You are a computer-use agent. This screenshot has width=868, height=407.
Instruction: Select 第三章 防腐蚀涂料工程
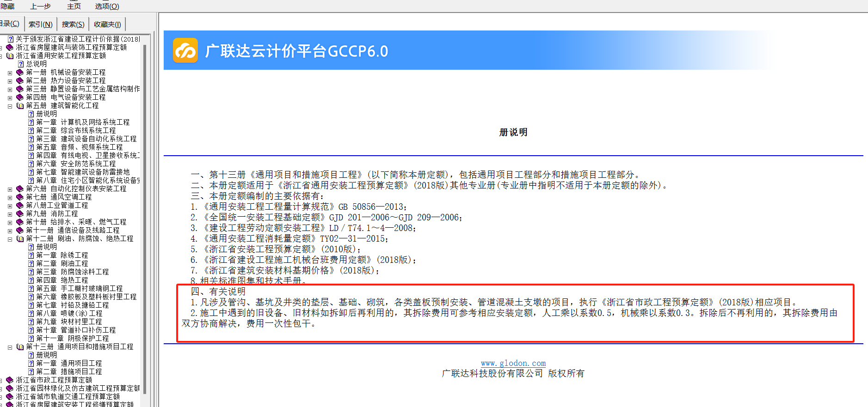coord(73,272)
